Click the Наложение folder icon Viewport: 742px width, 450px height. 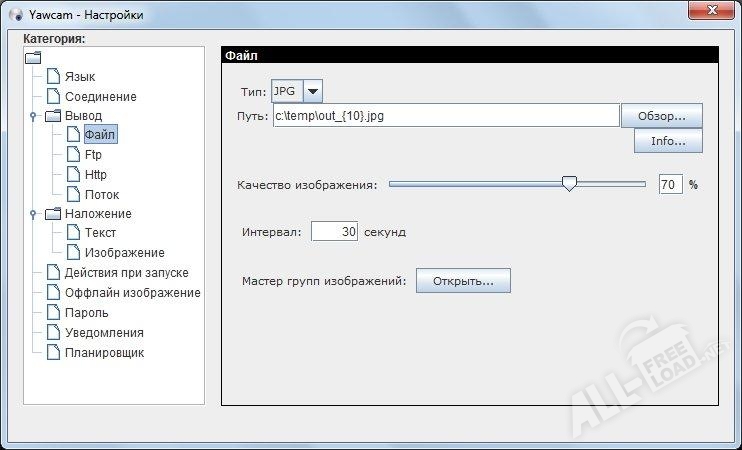tap(53, 214)
